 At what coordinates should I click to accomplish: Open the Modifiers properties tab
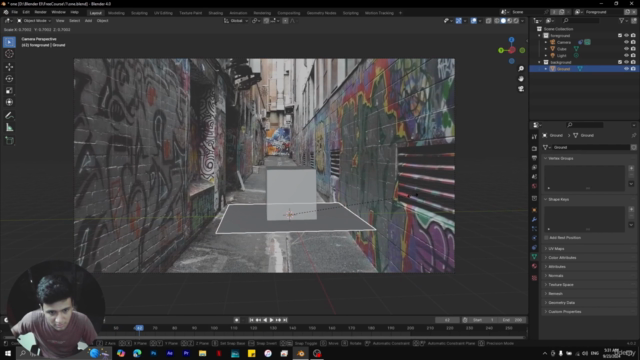pyautogui.click(x=534, y=220)
